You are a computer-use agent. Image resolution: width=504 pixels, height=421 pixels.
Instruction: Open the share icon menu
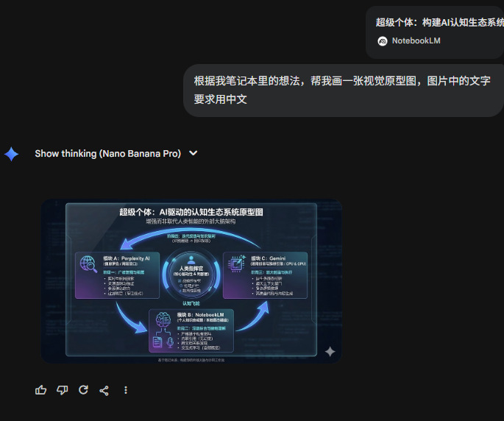pos(104,390)
